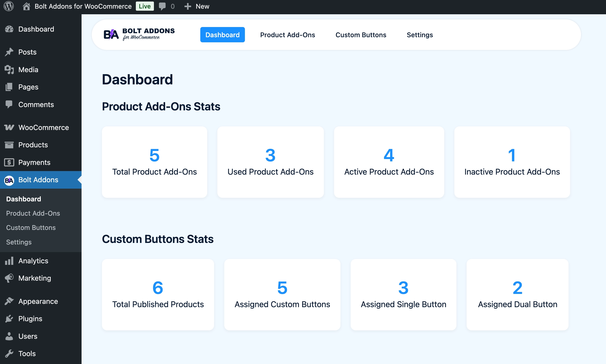Open Custom Buttons in sidebar submenu
Image resolution: width=606 pixels, height=364 pixels.
point(31,228)
